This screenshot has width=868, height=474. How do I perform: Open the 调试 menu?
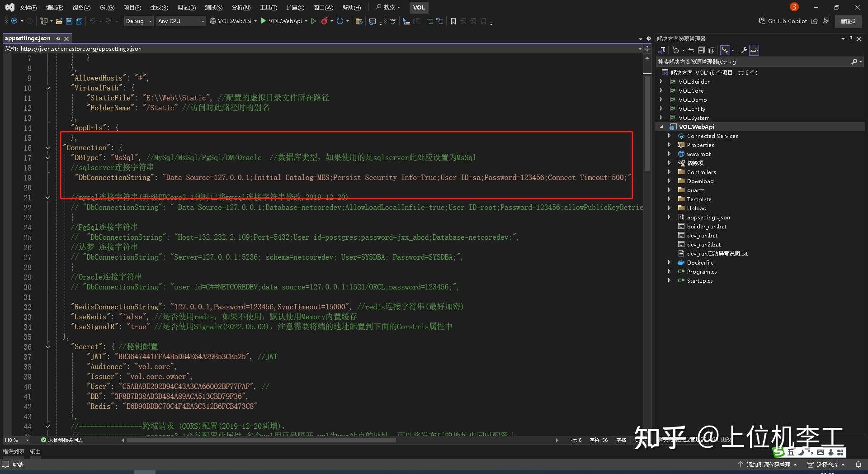[186, 7]
